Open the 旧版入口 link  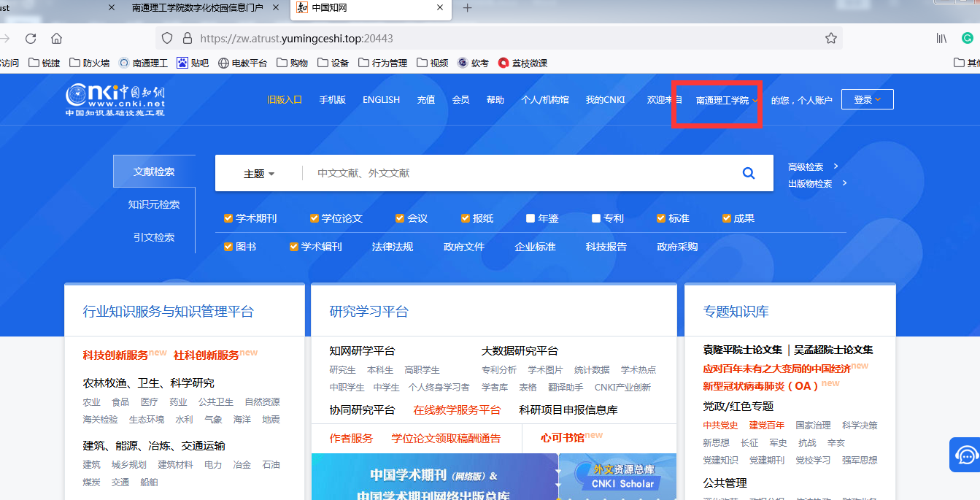tap(285, 99)
